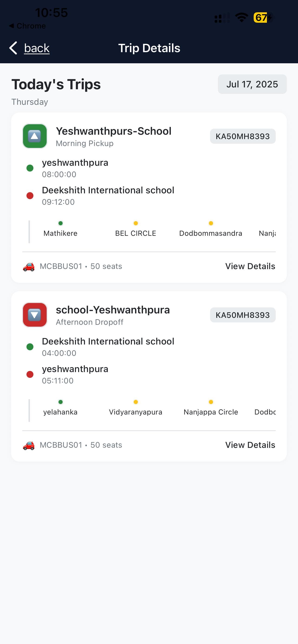Image resolution: width=298 pixels, height=644 pixels.
Task: Open View Details for Yeshwanthpurs-School trip
Action: (250, 266)
